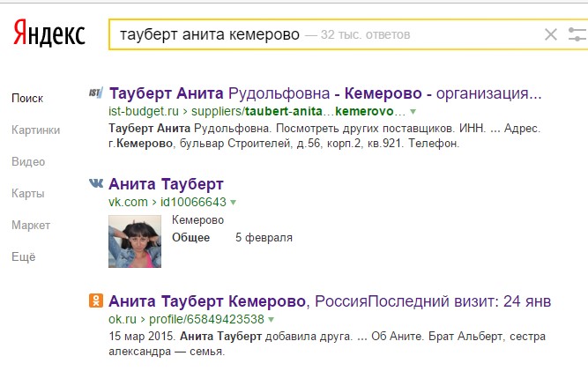Open ist-budget.ru domain link

[x=144, y=111]
